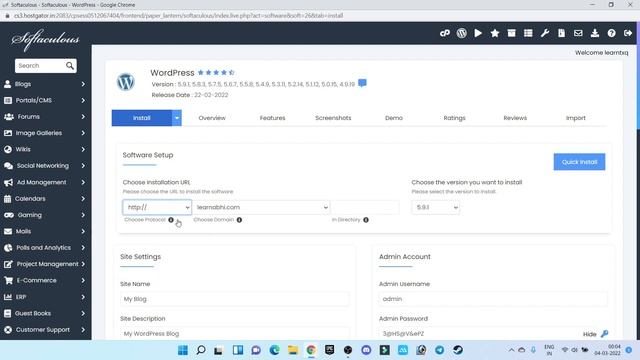This screenshot has height=360, width=640.
Task: Click backups file icon in toolbar
Action: pyautogui.click(x=562, y=33)
